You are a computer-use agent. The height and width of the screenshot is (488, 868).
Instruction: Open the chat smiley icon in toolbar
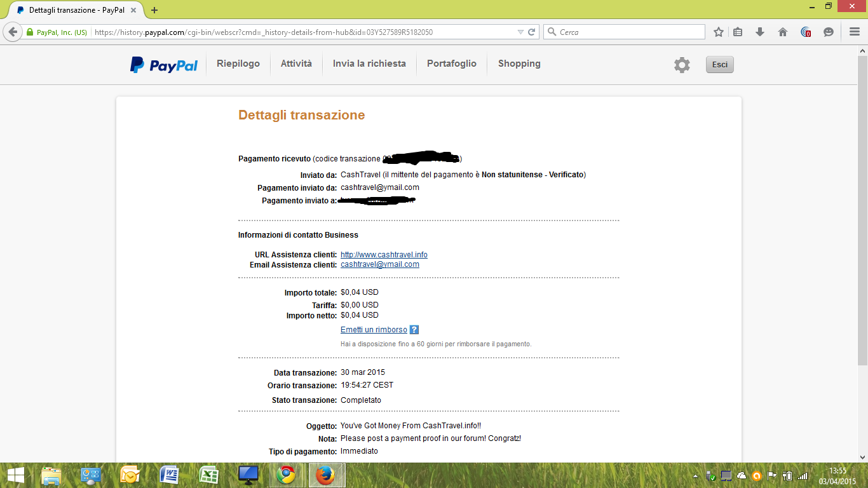coord(829,32)
